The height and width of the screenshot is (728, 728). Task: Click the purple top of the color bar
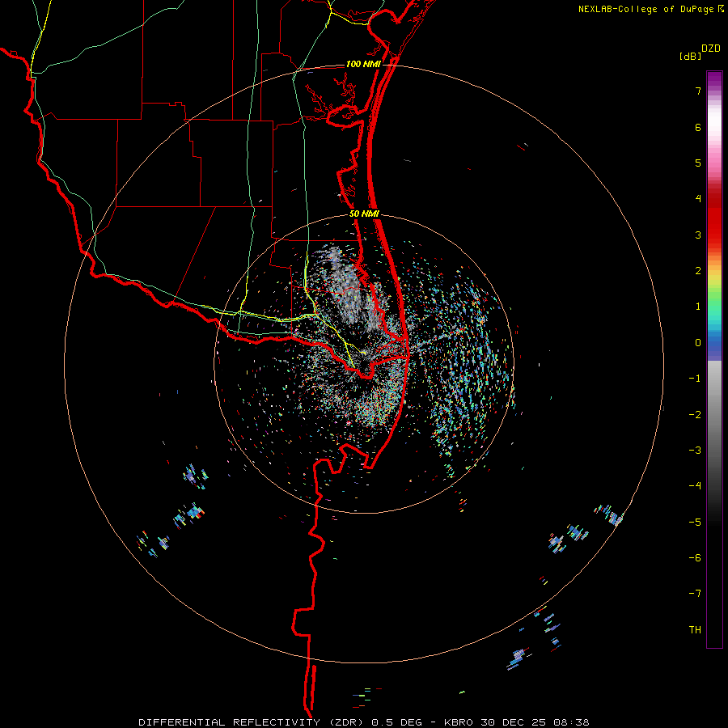[714, 79]
